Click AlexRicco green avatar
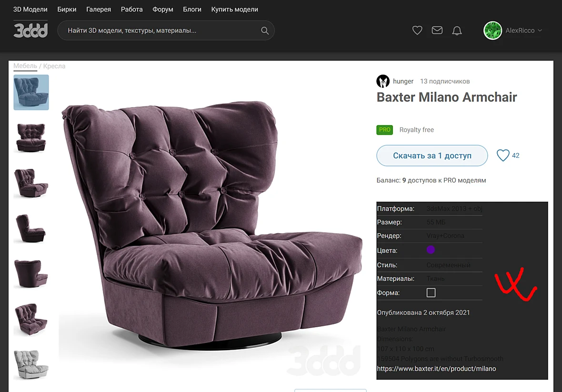The image size is (562, 392). coord(492,30)
